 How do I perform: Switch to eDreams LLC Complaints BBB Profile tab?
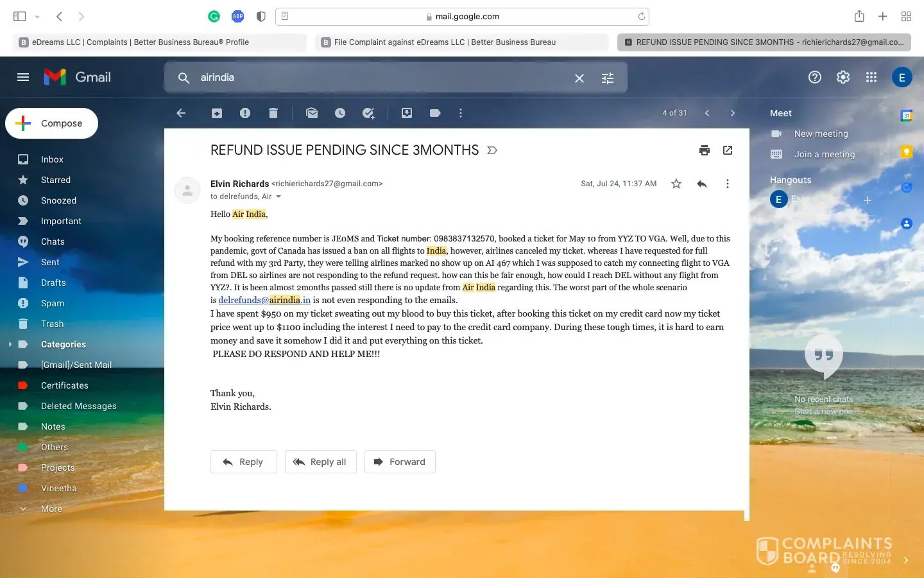pyautogui.click(x=159, y=42)
